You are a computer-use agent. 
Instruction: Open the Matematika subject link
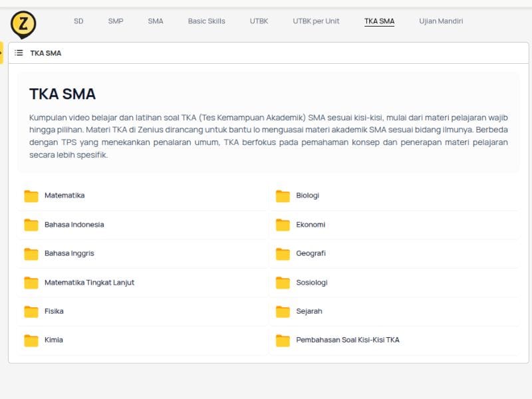coord(65,196)
